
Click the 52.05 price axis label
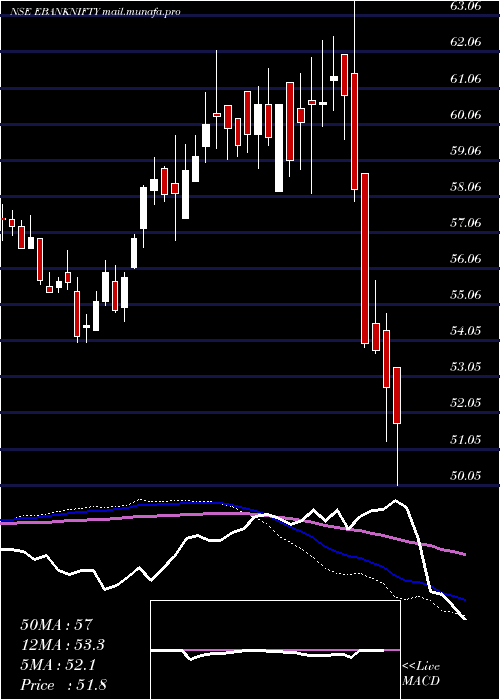(466, 403)
